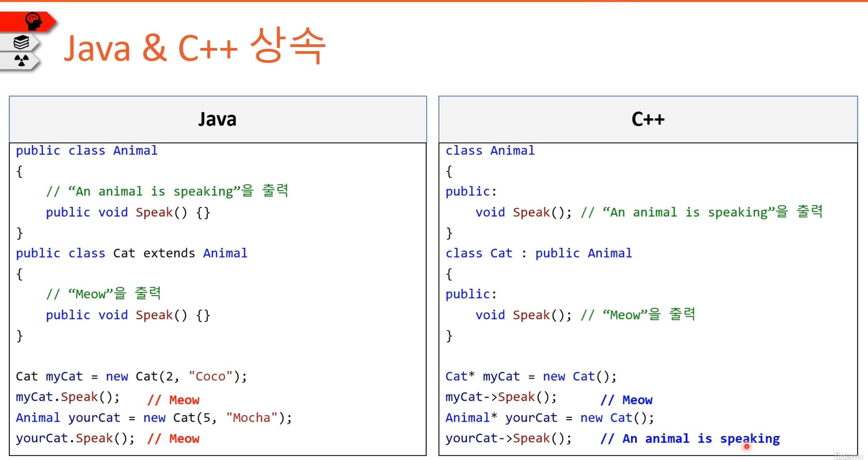Click 'class Cat : public Animal' line
This screenshot has height=460, width=868.
click(538, 253)
